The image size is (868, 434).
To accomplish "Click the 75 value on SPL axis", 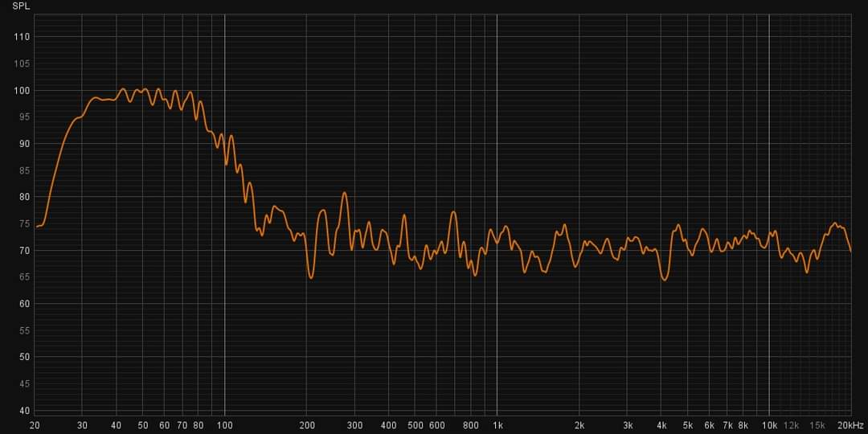I will (x=23, y=223).
